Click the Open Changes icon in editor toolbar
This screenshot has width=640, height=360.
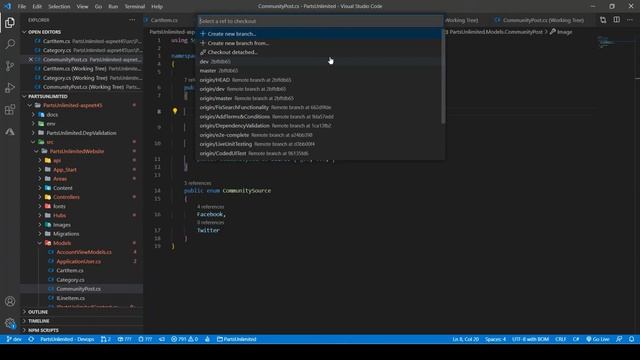point(603,20)
